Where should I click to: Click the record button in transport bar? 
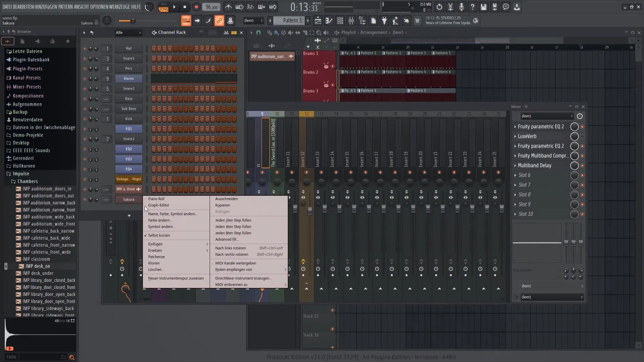coord(196,6)
